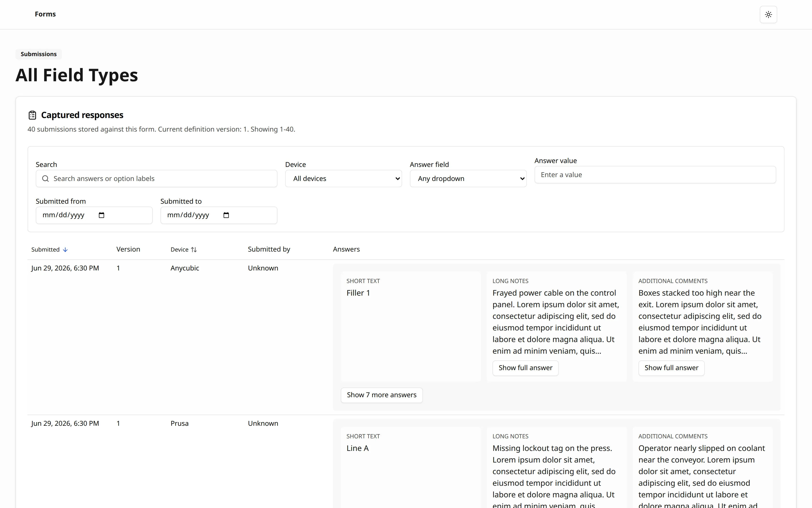Show full answer for Frayed power cable notes
This screenshot has height=508, width=812.
(x=525, y=368)
